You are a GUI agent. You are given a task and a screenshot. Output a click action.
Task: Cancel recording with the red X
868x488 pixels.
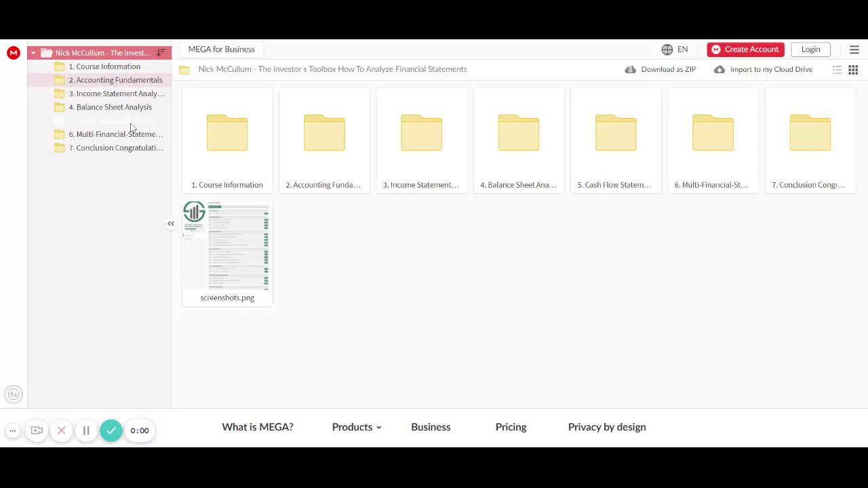tap(62, 430)
